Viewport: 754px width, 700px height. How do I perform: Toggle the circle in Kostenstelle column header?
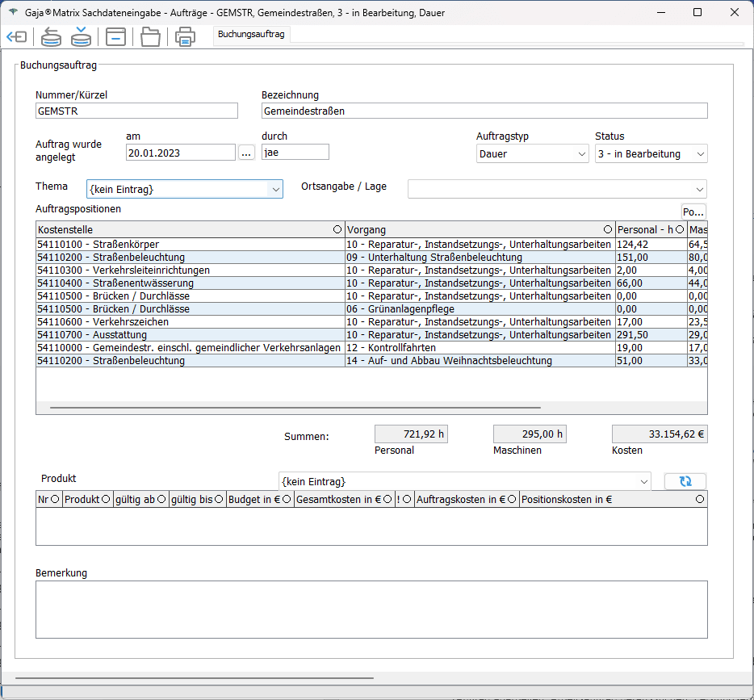click(337, 229)
